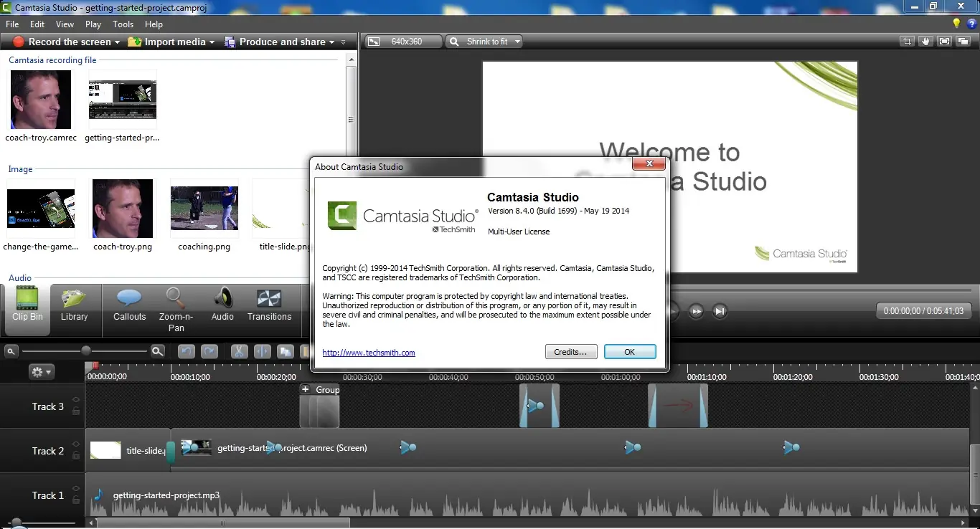Open the techsmith.com link
This screenshot has width=980, height=529.
pyautogui.click(x=369, y=353)
